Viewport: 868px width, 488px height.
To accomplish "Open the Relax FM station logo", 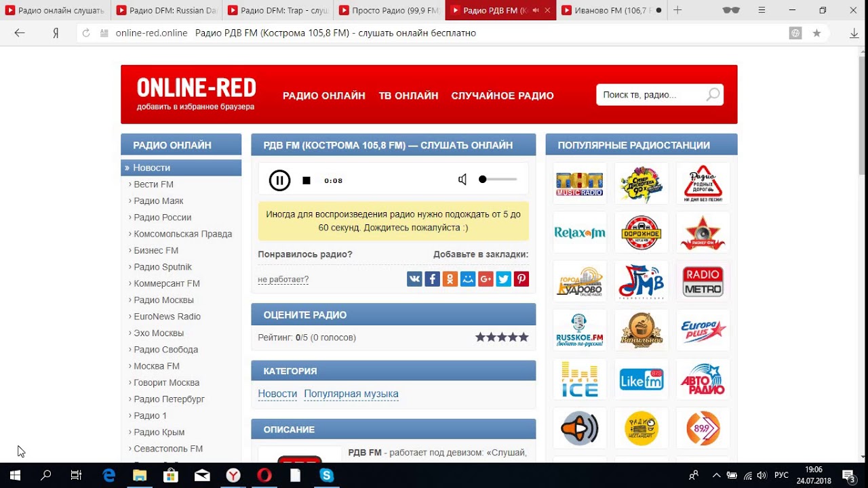I will click(580, 232).
